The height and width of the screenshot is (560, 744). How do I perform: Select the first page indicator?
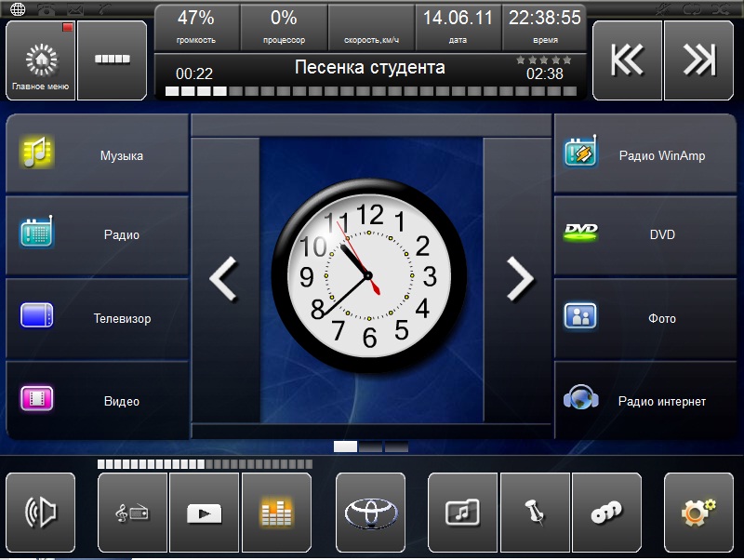click(345, 447)
